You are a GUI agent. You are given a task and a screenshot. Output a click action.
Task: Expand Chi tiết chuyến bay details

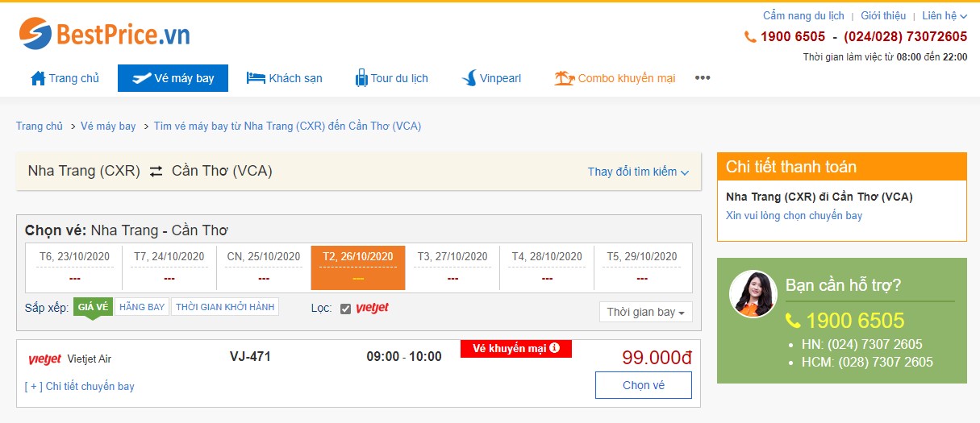point(80,386)
